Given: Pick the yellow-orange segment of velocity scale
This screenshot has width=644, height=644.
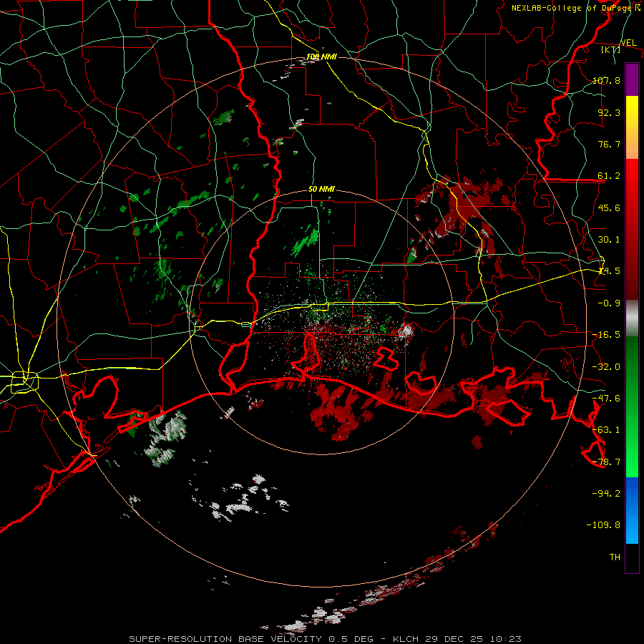Looking at the screenshot, I should coord(632,127).
